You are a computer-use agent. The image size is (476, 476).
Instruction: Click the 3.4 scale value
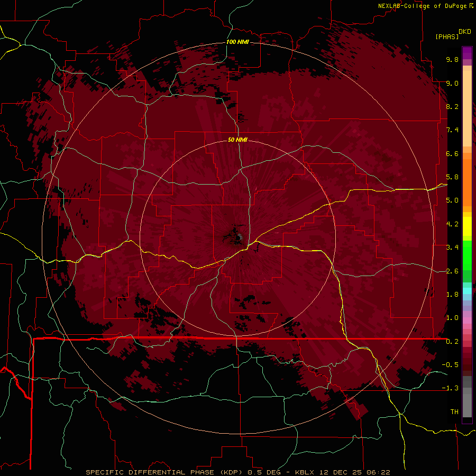(x=452, y=248)
